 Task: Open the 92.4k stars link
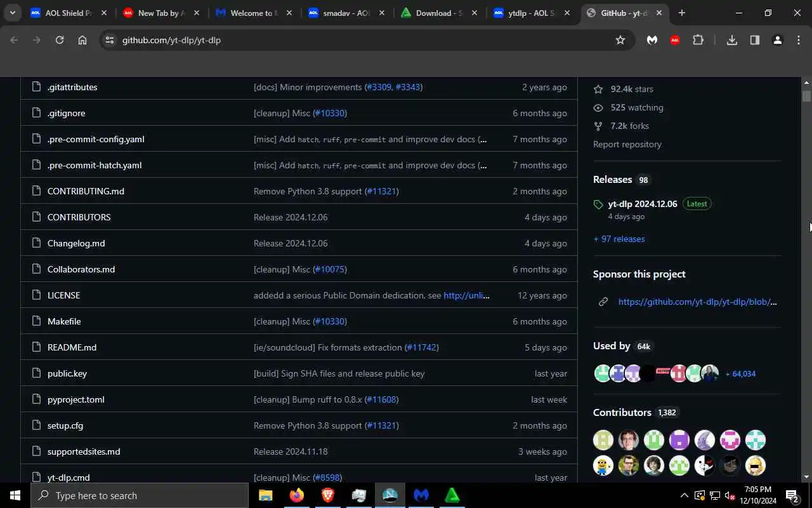[x=632, y=89]
